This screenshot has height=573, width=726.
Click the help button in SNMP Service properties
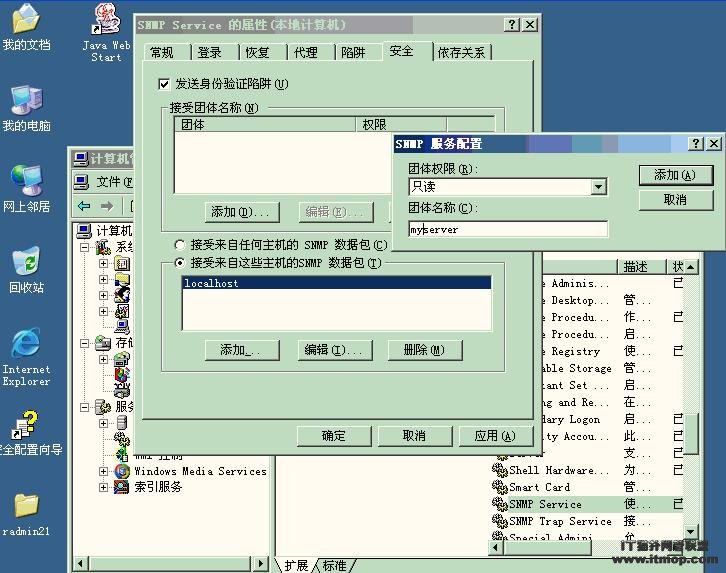point(512,25)
